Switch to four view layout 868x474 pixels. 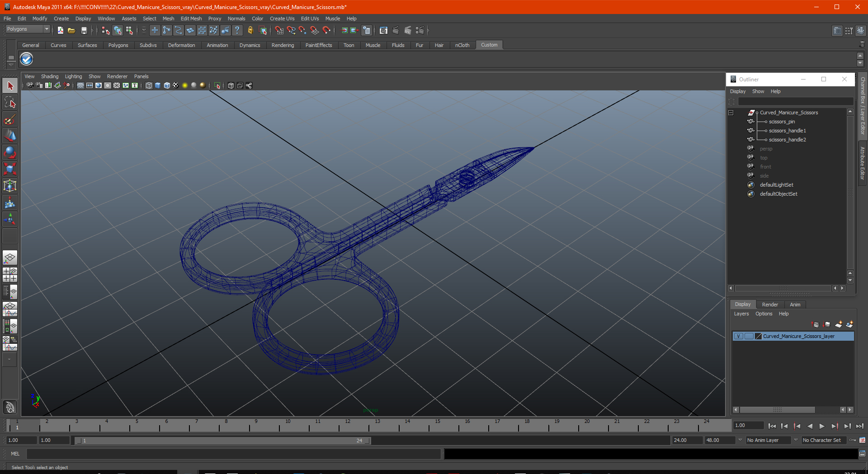tap(10, 275)
